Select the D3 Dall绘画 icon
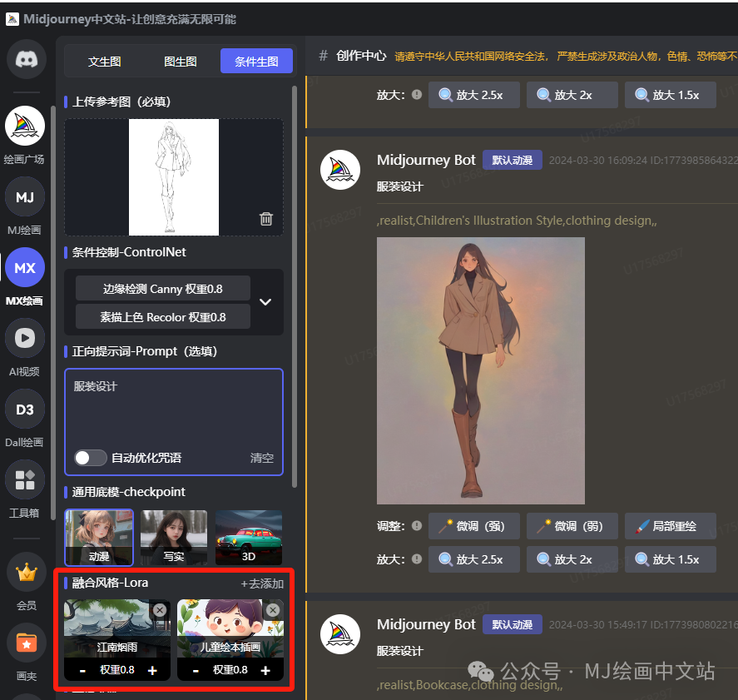Screen dimensions: 738x700 pos(25,409)
